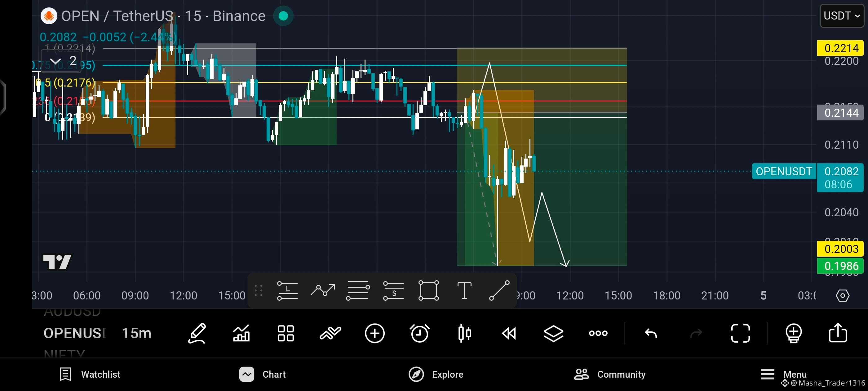Open the 15m timeframe selector
The height and width of the screenshot is (391, 868).
pyautogui.click(x=136, y=333)
